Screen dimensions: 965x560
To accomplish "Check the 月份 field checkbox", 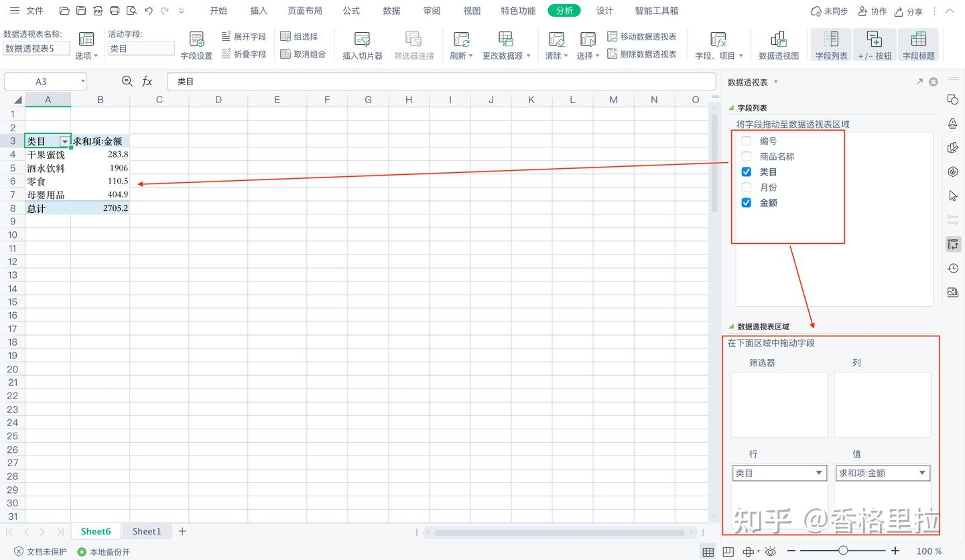I will coord(747,188).
